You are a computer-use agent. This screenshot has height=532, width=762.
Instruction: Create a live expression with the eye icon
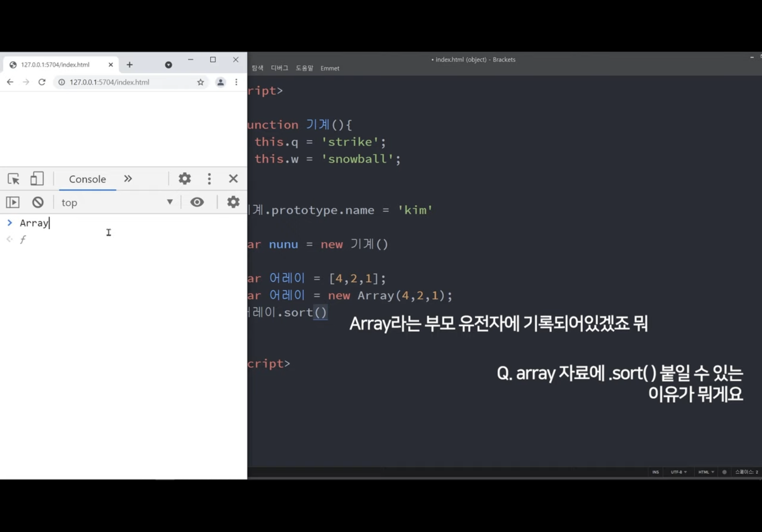coord(197,202)
